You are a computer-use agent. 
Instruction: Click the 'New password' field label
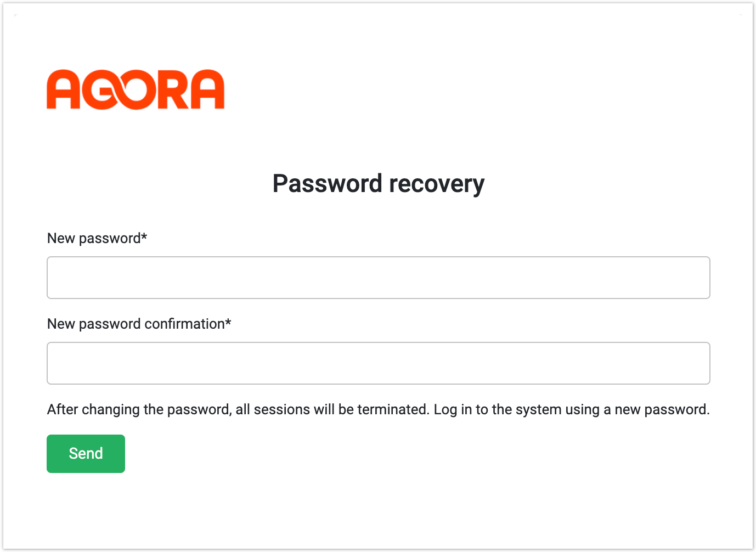pos(94,238)
